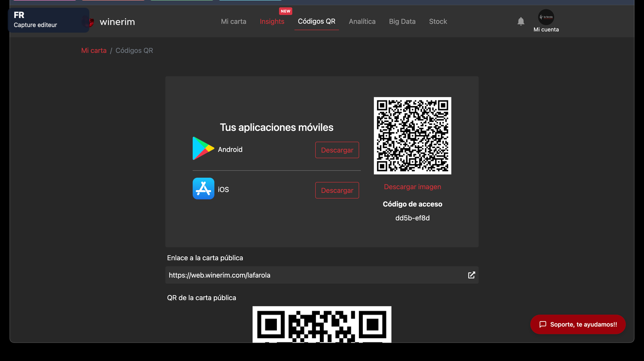This screenshot has height=361, width=644.
Task: Download the Android app with Descargar
Action: click(x=337, y=150)
